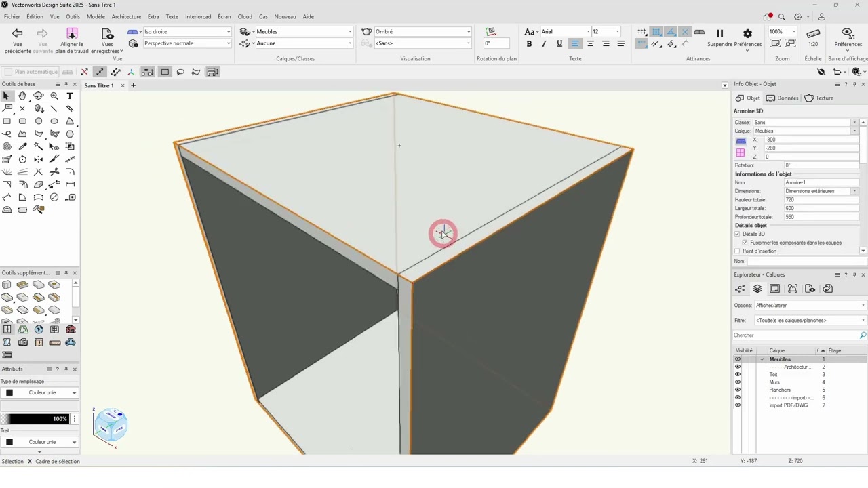Open the Ombré render mode dropdown
The height and width of the screenshot is (488, 868).
(x=422, y=32)
